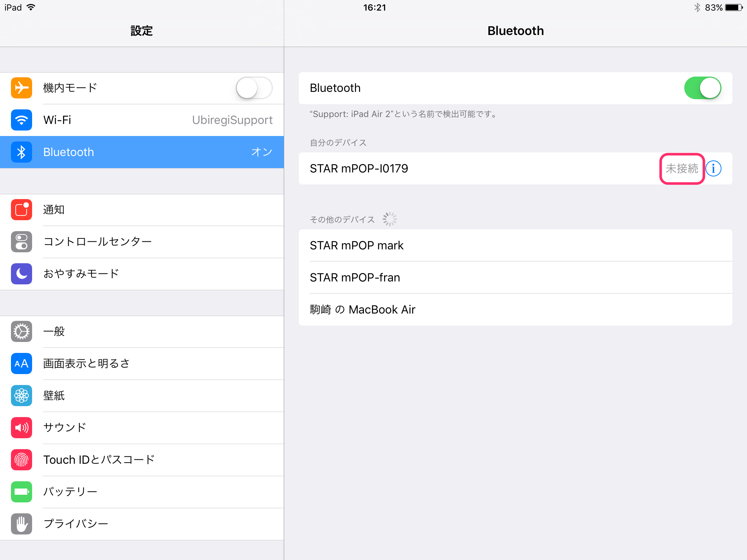This screenshot has width=747, height=560.
Task: Tap the iPad carrier label
Action: point(13,8)
